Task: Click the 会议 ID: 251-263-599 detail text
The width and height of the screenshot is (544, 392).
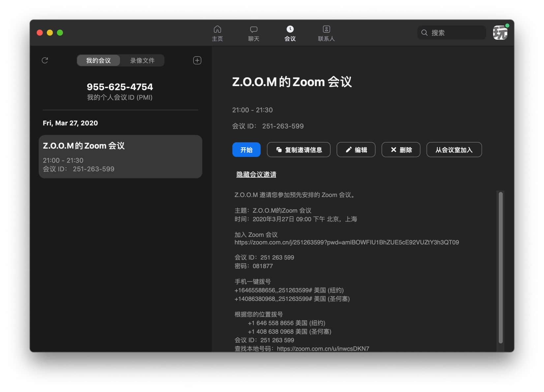Action: 268,126
